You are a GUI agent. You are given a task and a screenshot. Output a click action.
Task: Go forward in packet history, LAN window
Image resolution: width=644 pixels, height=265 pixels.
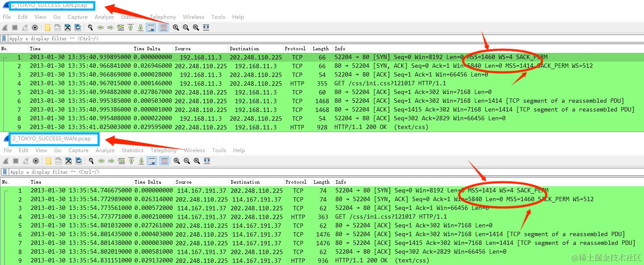point(110,28)
